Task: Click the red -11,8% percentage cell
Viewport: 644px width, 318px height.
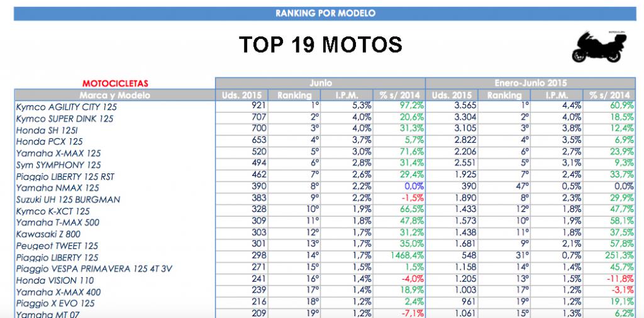Action: tap(618, 280)
